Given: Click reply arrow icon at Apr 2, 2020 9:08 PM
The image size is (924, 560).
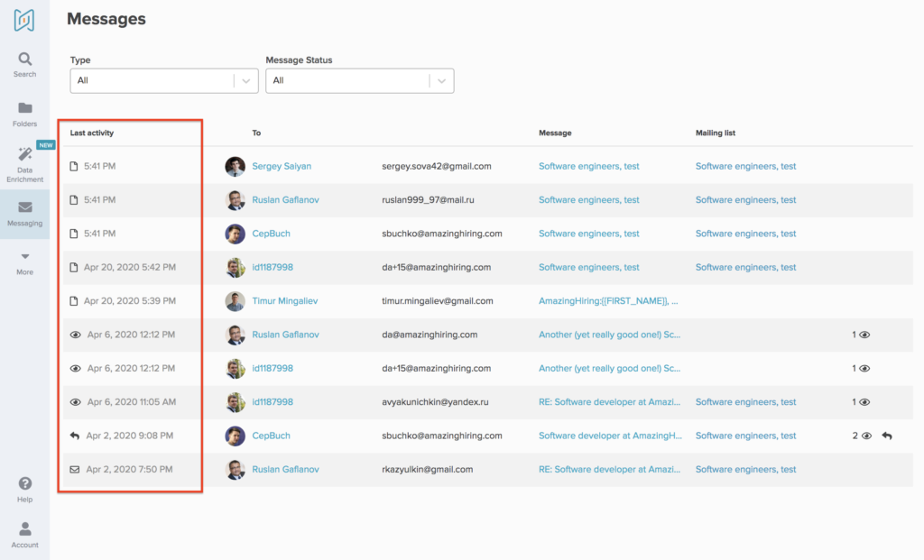Looking at the screenshot, I should click(x=74, y=436).
